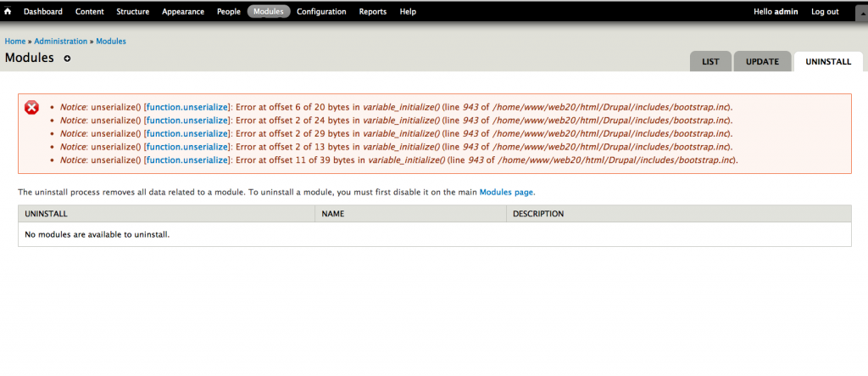868x376 pixels.
Task: Open the 'Modules page' link in the description
Action: [x=507, y=192]
